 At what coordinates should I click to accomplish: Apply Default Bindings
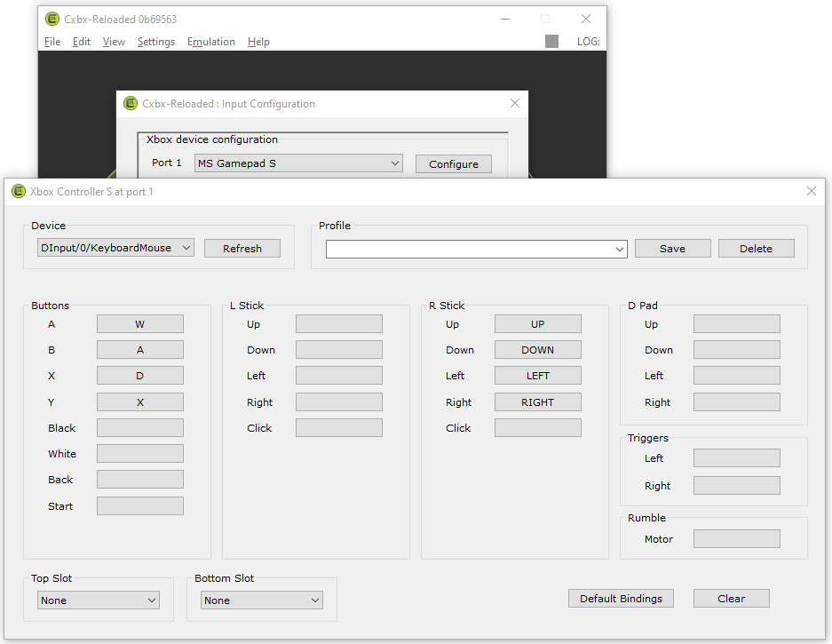(x=621, y=599)
